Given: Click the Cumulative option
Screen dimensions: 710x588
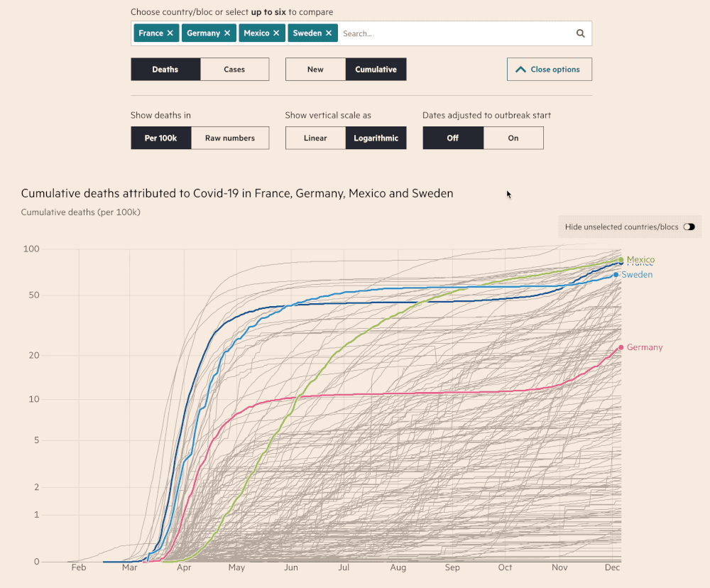Looking at the screenshot, I should click(x=376, y=69).
